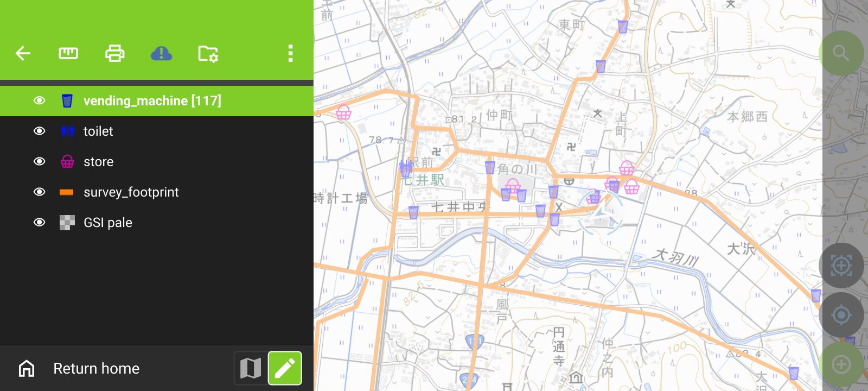Select the store layer name
This screenshot has height=391, width=868.
99,161
